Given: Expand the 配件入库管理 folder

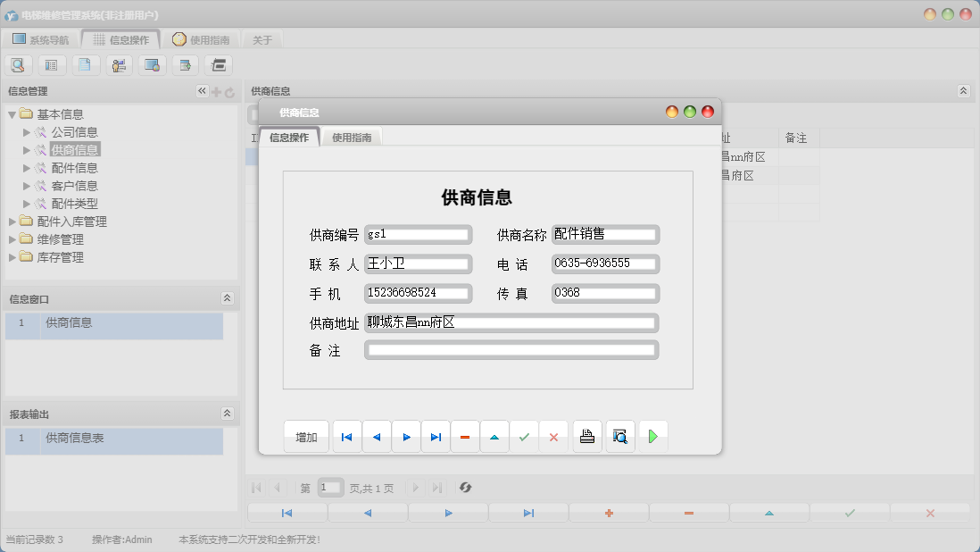Looking at the screenshot, I should pos(12,222).
